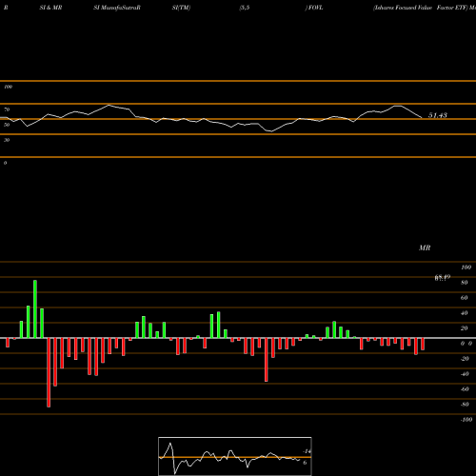The width and height of the screenshot is (476, 476).
Task: Select the ') FOVL' ticker symbol text
Action: pyautogui.click(x=314, y=8)
